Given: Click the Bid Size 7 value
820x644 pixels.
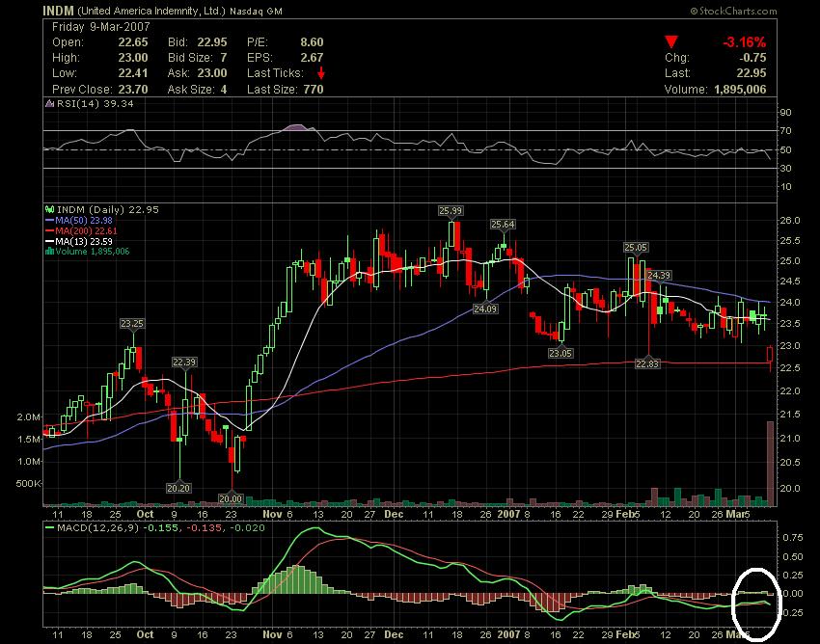Looking at the screenshot, I should point(223,58).
